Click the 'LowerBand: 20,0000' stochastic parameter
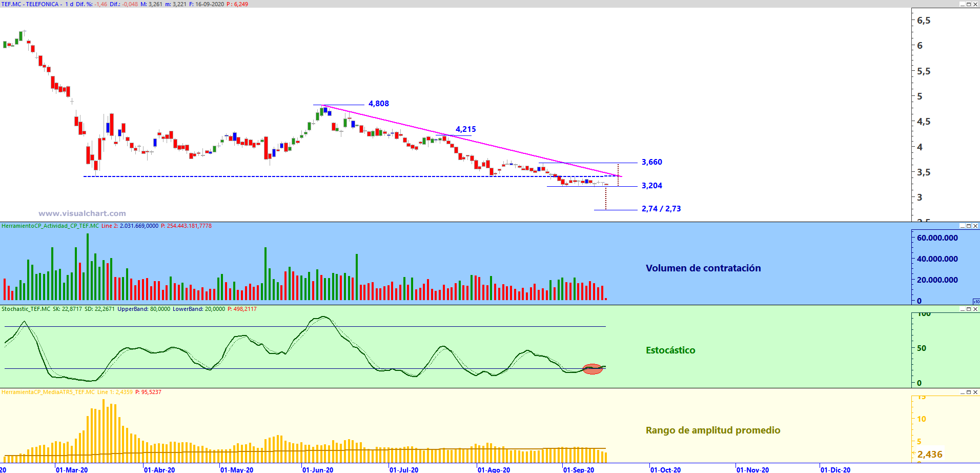This screenshot has width=980, height=473. 199,309
